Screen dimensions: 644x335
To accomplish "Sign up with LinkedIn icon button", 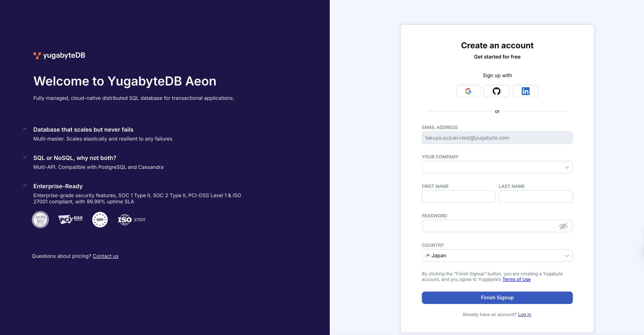I will point(525,91).
